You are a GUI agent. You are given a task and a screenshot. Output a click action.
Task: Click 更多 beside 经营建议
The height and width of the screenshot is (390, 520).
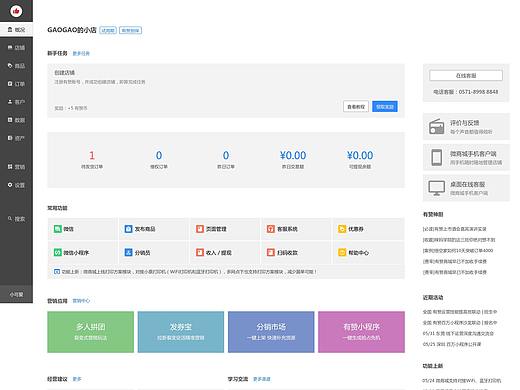point(77,379)
